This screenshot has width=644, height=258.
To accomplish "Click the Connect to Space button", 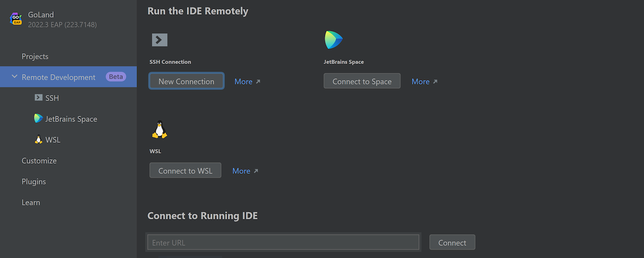I will point(362,81).
